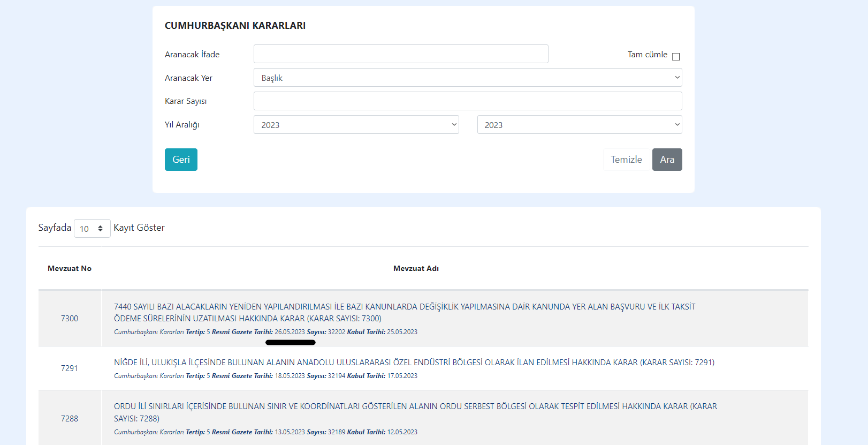The height and width of the screenshot is (445, 868).
Task: Open the Aranacak Yer dropdown showing Başlık
Action: pos(467,78)
